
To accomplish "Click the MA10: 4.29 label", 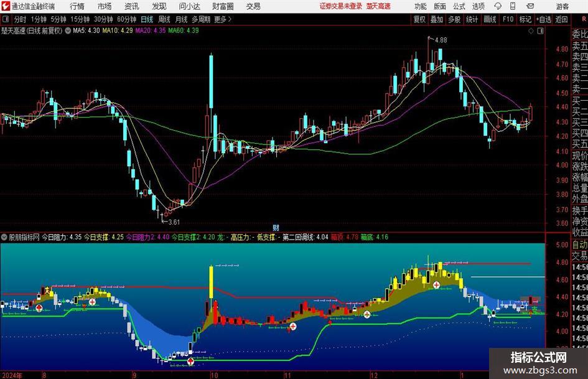I will 118,30.
